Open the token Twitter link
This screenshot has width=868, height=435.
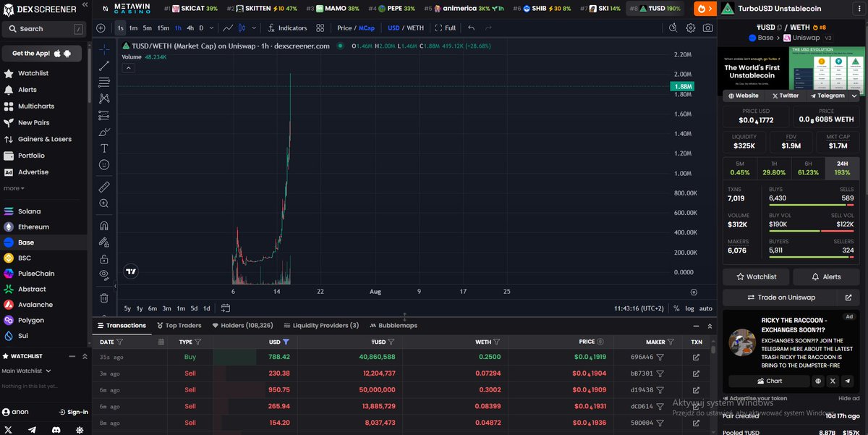click(x=785, y=96)
